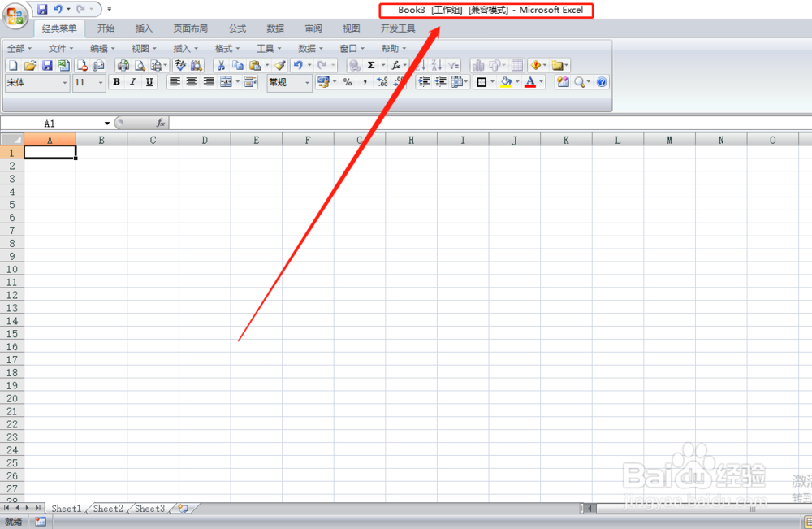Click the Name Box showing A1
This screenshot has height=529, width=812.
tap(50, 124)
